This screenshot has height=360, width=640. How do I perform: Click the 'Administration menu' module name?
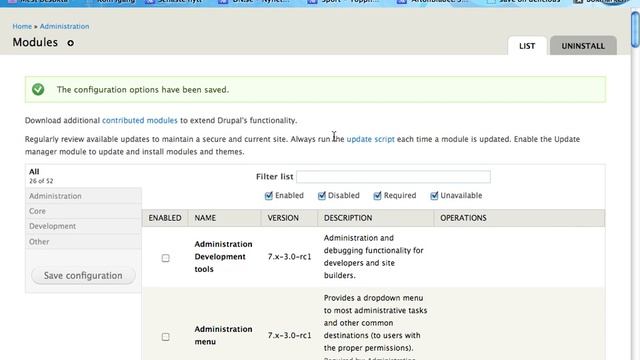point(223,335)
